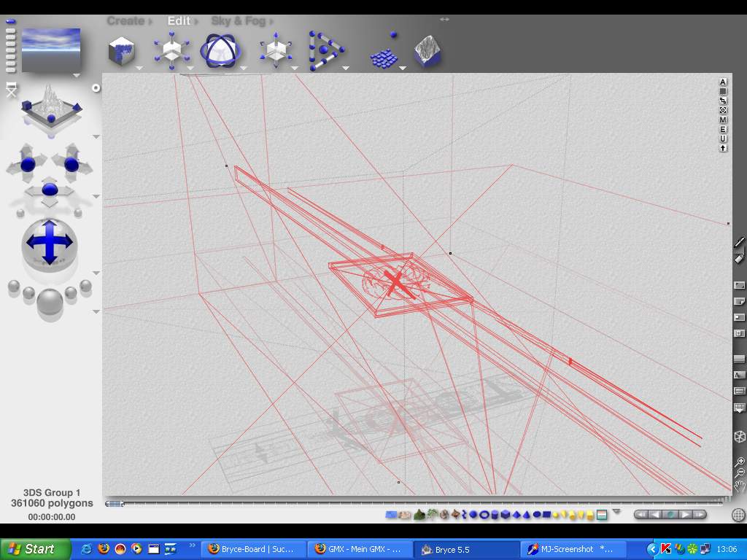Toggle textures with the leftmost render sphere
Image resolution: width=747 pixels, height=560 pixels.
coord(14,286)
